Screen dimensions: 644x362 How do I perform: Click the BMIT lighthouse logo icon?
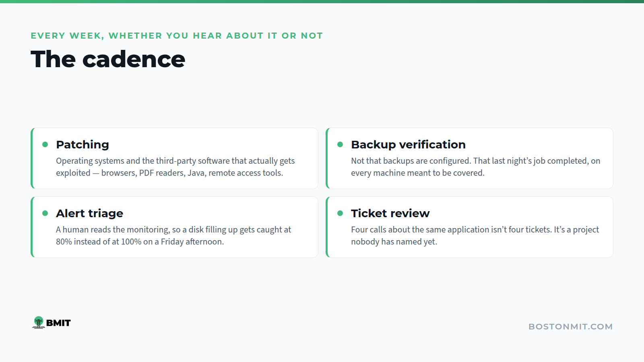click(x=39, y=322)
